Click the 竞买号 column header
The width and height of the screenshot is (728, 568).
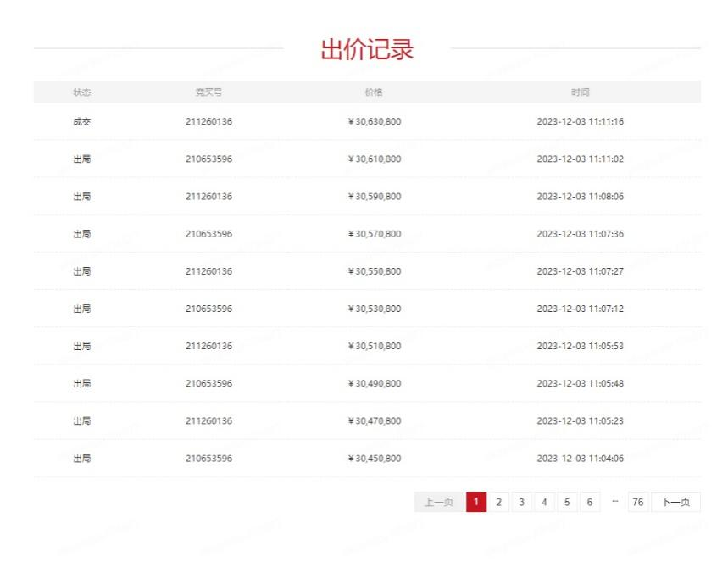tap(208, 92)
